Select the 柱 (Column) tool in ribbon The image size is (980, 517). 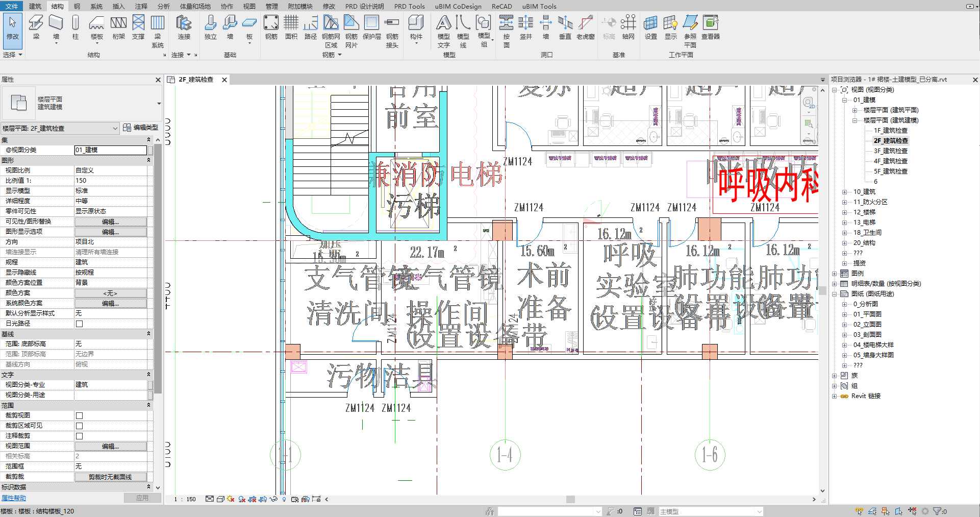click(76, 23)
